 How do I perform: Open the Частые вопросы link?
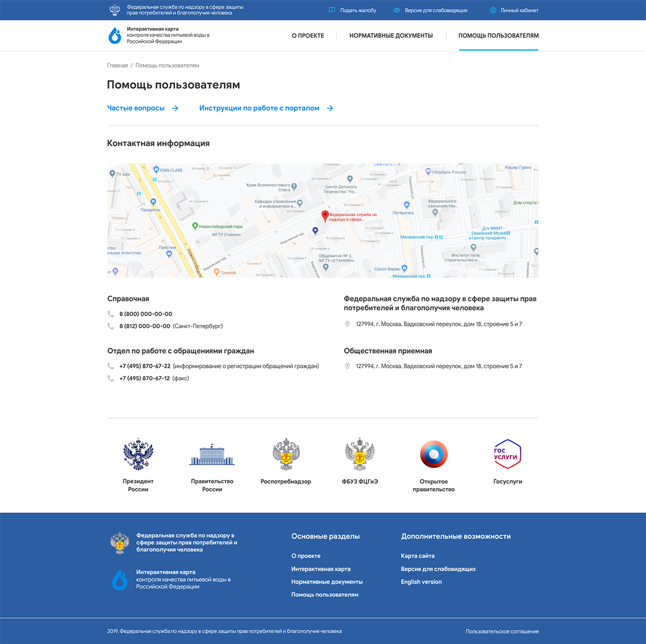(x=136, y=108)
